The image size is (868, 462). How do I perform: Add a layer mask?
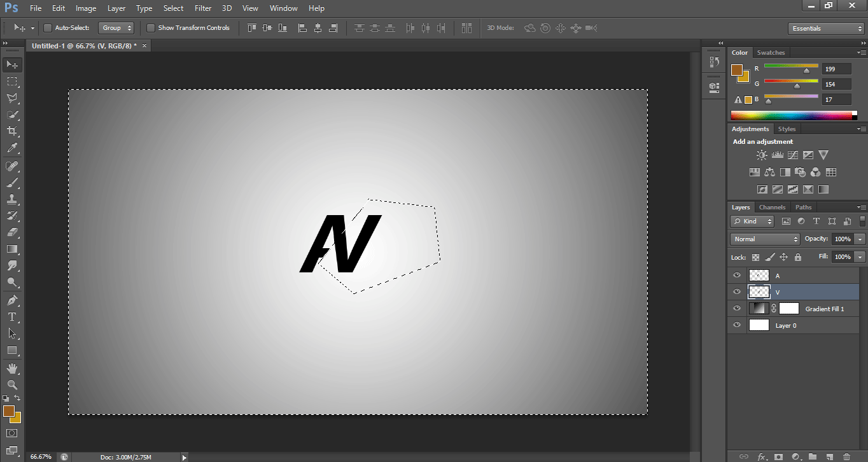(779, 456)
